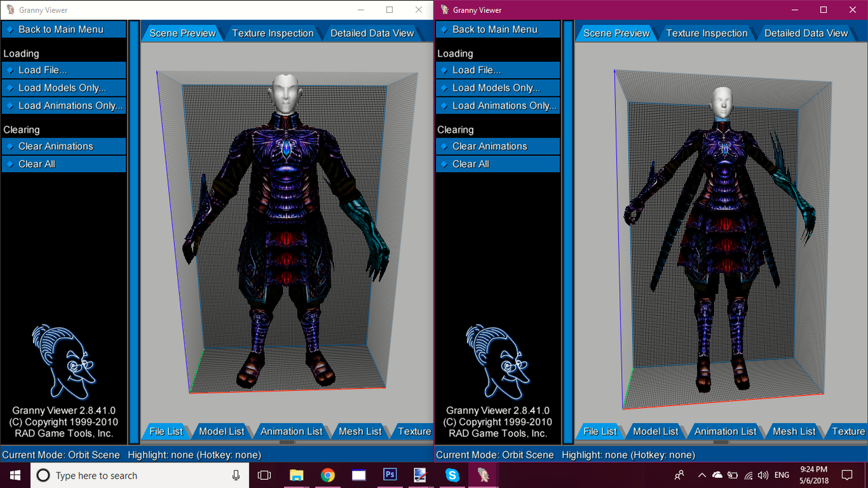Click Clear Animations in left window
Viewport: 868px width, 488px height.
[x=64, y=146]
